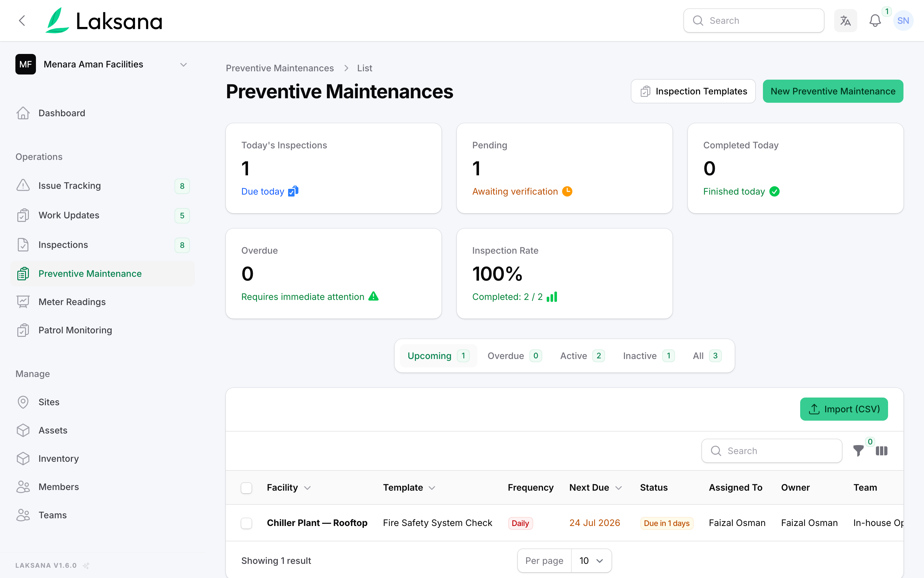Focus the table Search field
This screenshot has height=578, width=924.
[x=772, y=451]
